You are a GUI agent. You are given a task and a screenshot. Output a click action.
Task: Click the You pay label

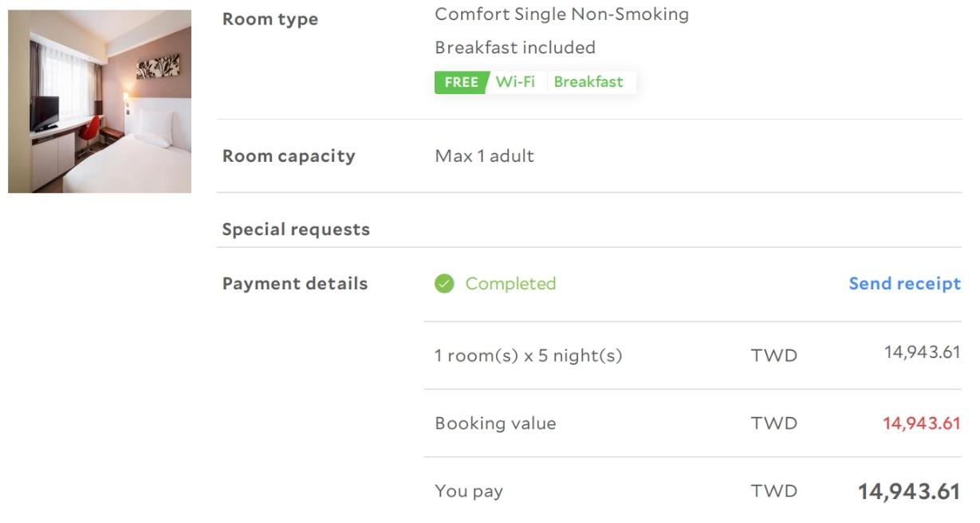click(469, 492)
